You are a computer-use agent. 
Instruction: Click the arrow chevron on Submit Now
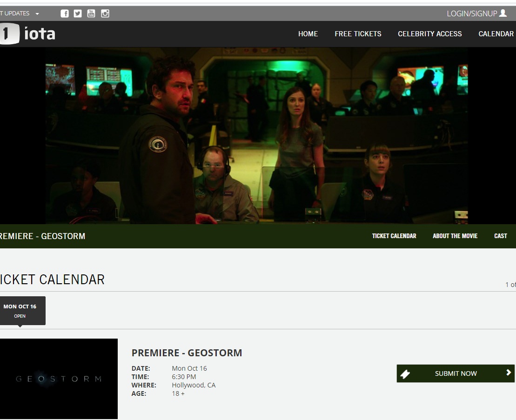(x=509, y=373)
